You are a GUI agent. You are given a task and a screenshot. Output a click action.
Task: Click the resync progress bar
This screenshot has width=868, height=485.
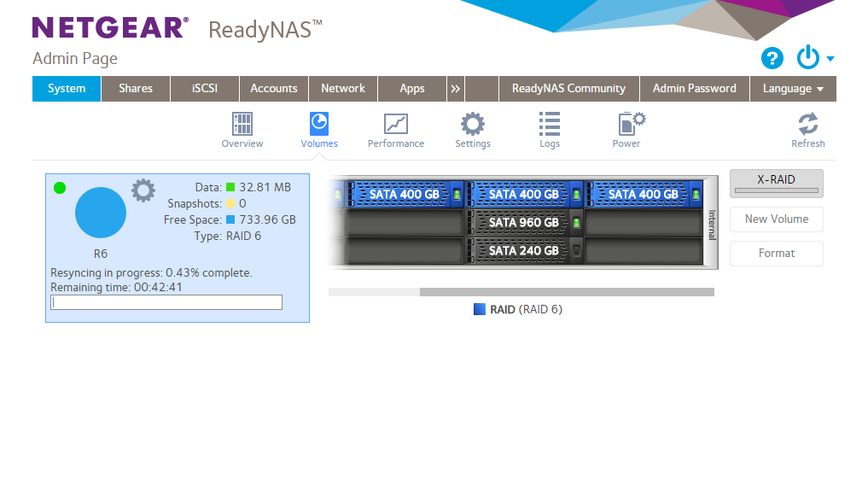pyautogui.click(x=166, y=302)
